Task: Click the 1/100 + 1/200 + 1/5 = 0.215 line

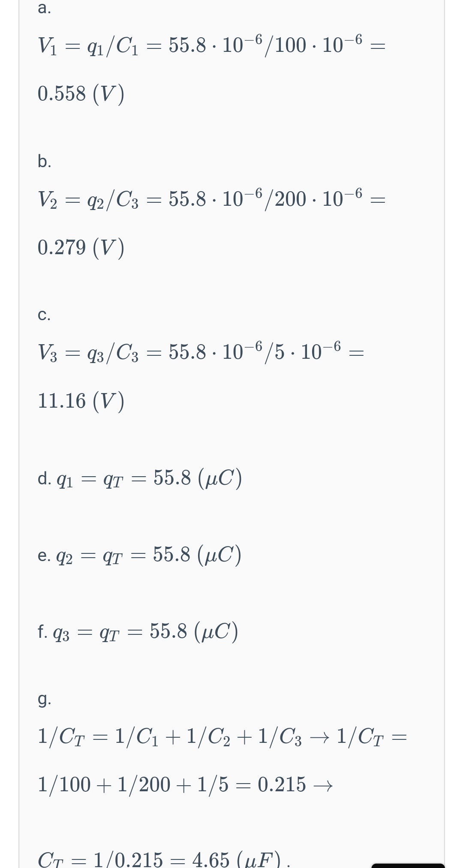Action: pos(185,784)
